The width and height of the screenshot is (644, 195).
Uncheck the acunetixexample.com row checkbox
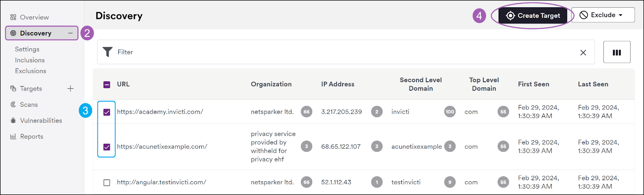[107, 147]
